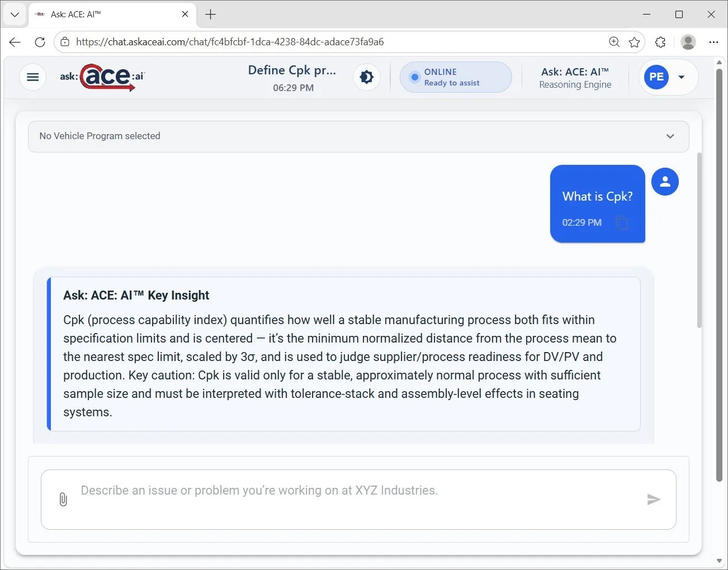Toggle the dark/light theme button

pos(367,77)
